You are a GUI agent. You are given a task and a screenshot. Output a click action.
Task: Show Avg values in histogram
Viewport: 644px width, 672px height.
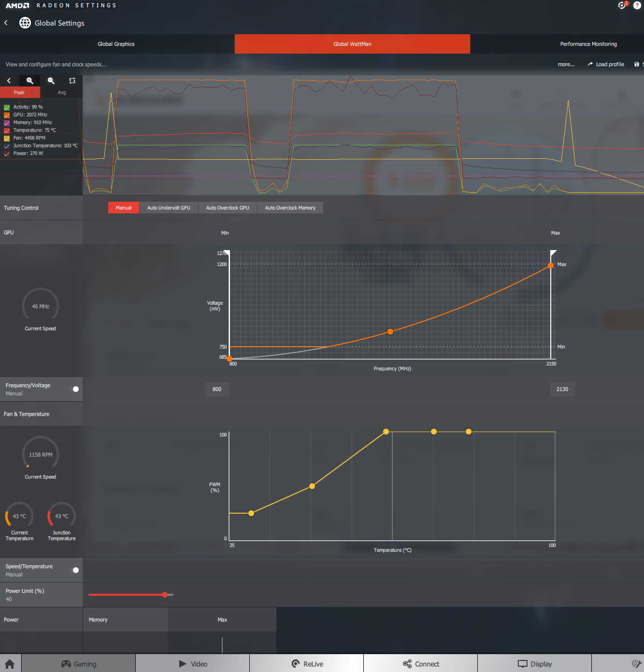tap(62, 92)
